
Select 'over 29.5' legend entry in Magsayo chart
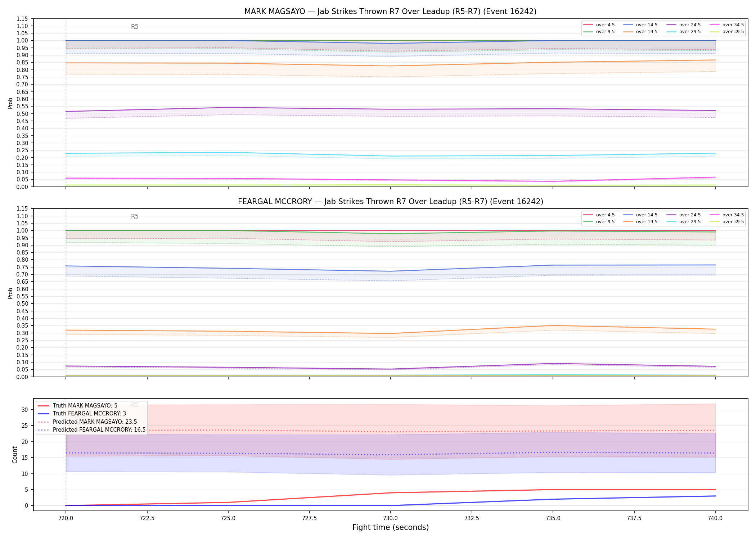[683, 32]
